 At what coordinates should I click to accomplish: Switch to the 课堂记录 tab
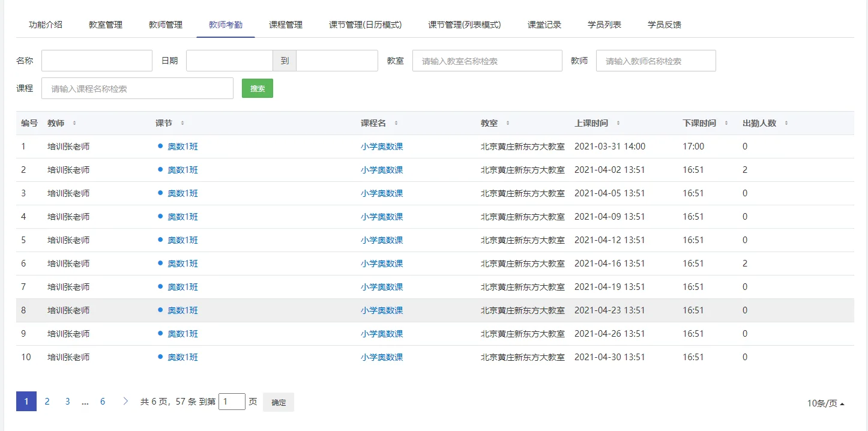click(544, 25)
